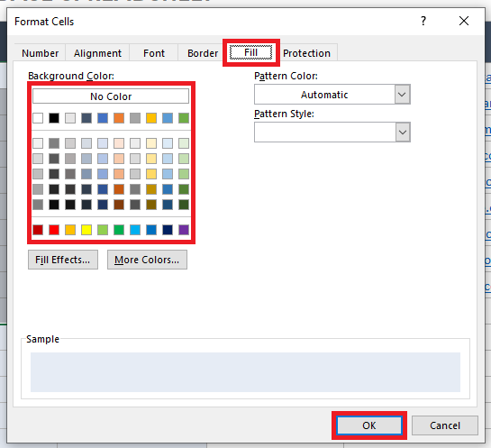Select yellow standard color swatch
The height and width of the screenshot is (448, 491).
pyautogui.click(x=86, y=230)
